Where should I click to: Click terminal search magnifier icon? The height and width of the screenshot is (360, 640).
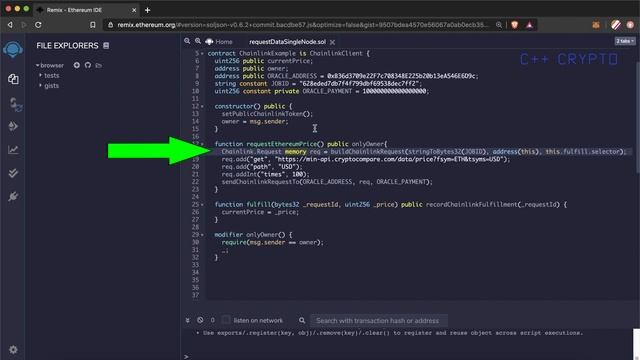click(x=302, y=320)
